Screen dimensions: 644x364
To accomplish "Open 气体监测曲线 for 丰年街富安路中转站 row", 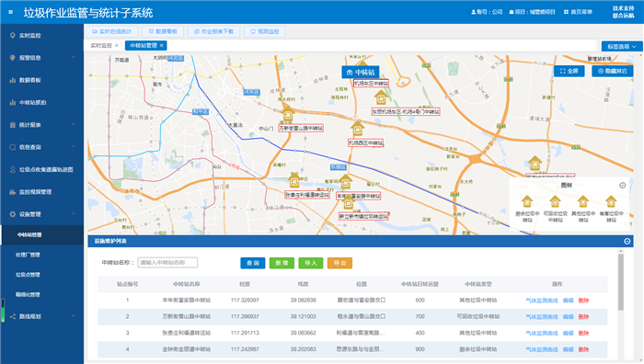I will point(542,301).
